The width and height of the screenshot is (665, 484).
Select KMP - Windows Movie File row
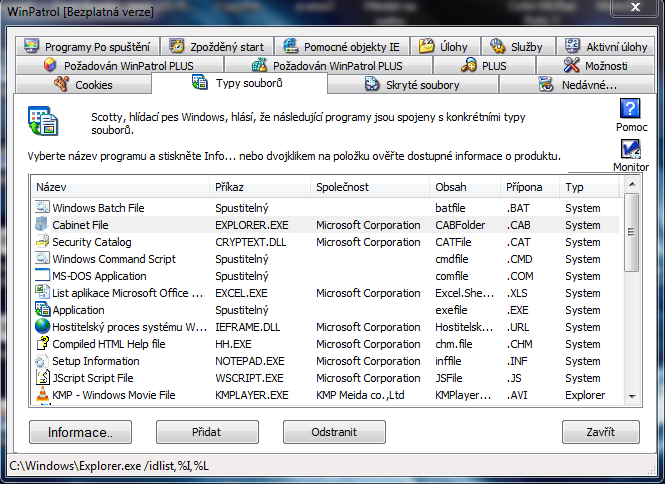[x=325, y=394]
